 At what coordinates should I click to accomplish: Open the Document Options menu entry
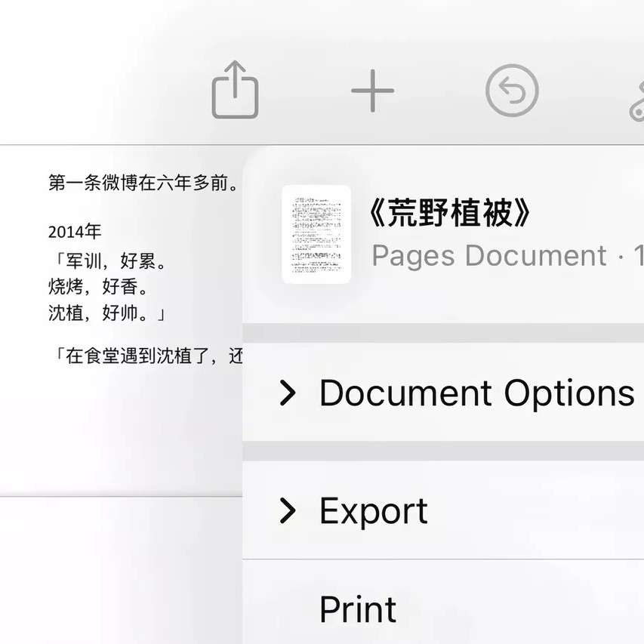point(476,393)
